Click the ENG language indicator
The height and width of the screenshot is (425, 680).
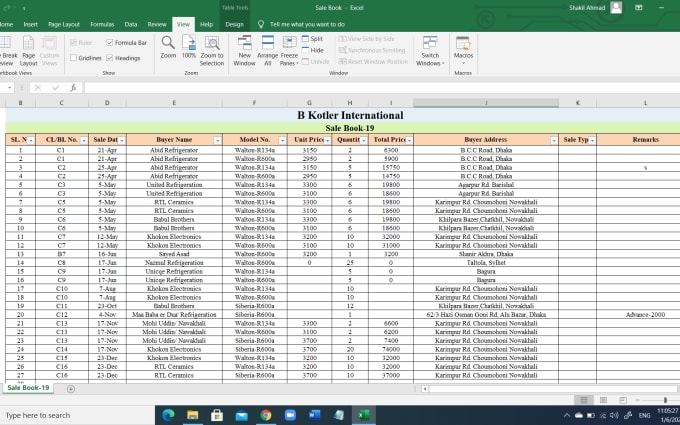click(644, 415)
